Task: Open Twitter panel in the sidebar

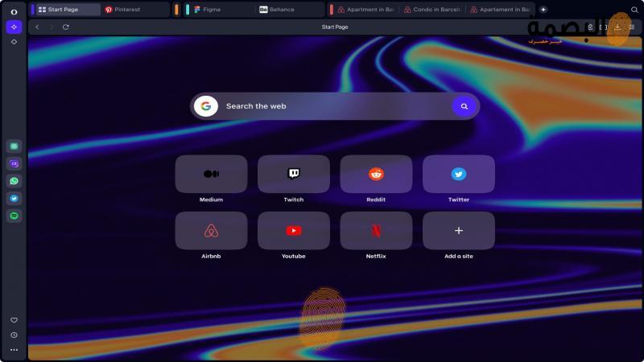Action: click(x=14, y=198)
